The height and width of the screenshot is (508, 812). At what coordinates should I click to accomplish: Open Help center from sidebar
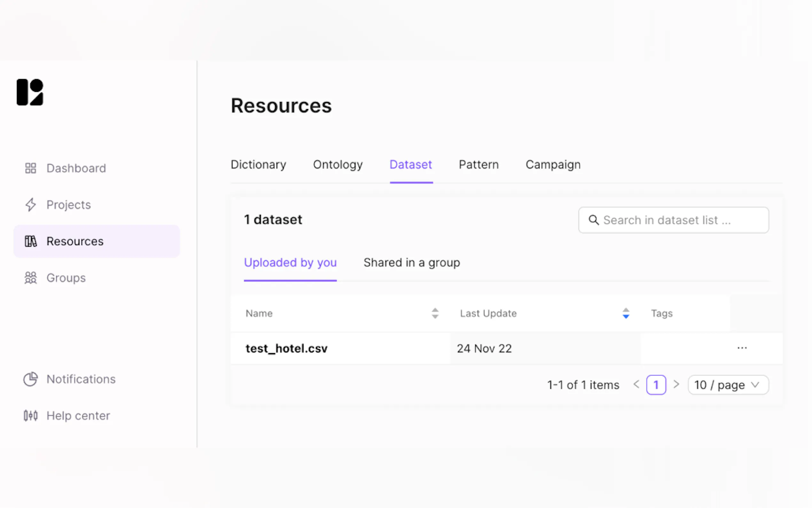click(78, 416)
